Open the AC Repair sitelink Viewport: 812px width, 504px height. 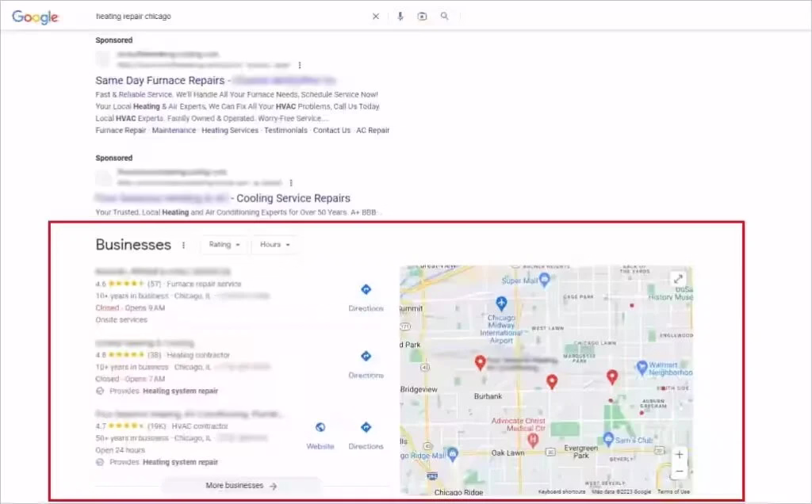coord(373,131)
